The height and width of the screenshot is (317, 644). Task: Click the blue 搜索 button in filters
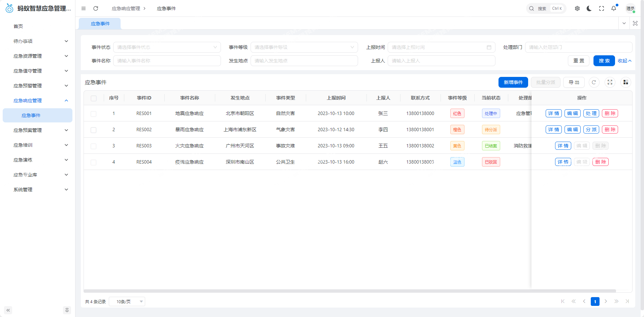coord(604,61)
